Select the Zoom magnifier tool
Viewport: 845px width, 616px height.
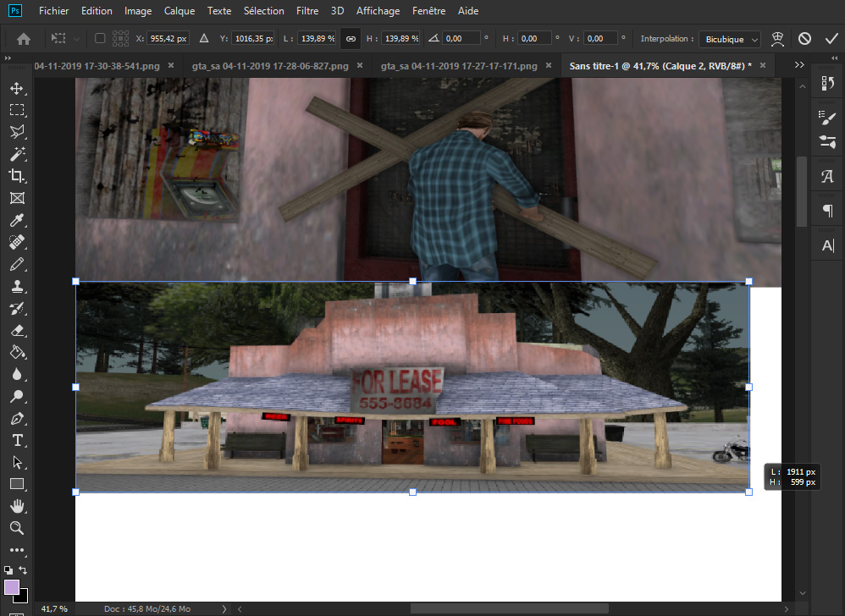tap(17, 528)
